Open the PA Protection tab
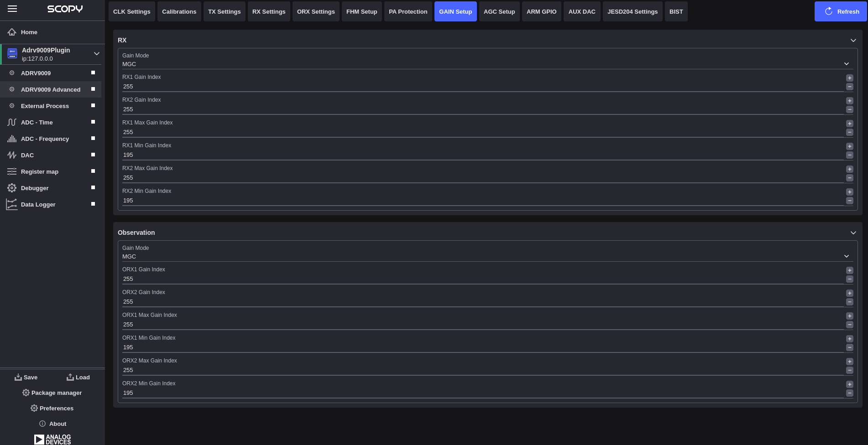Viewport: 868px width, 445px height. coord(408,11)
